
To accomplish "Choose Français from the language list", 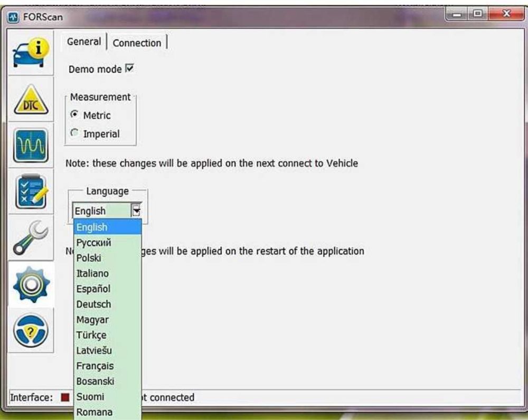I will 107,366.
